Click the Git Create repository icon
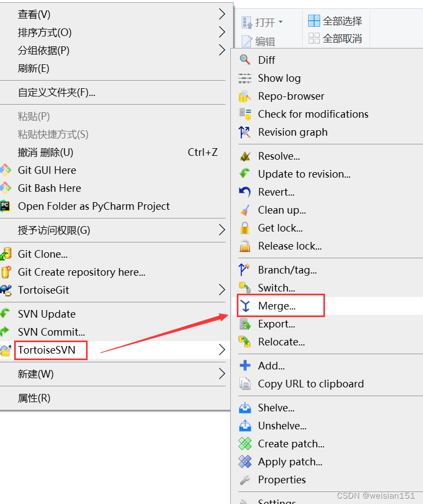 point(6,272)
